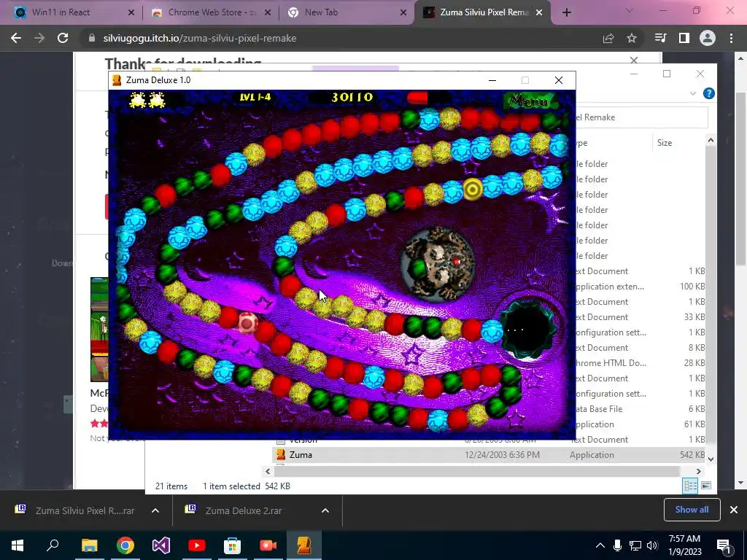Select the Zuma application file row
Viewport: 747px width, 560px height.
489,455
